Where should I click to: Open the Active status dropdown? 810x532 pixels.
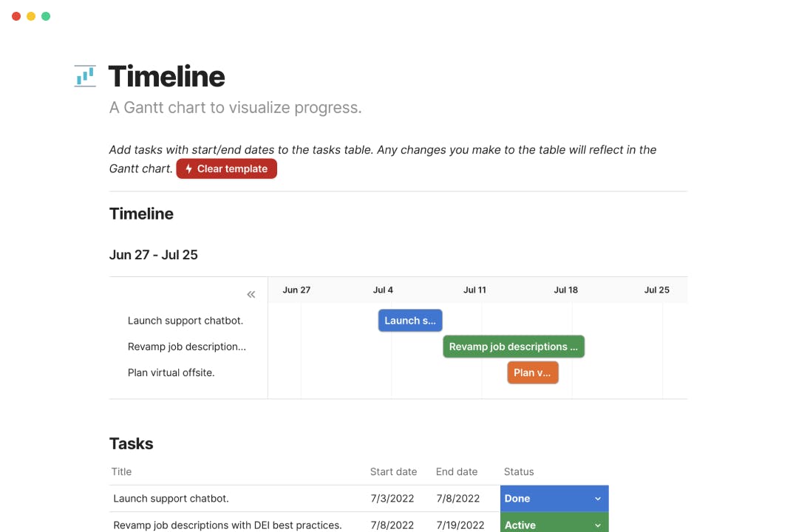tap(554, 524)
